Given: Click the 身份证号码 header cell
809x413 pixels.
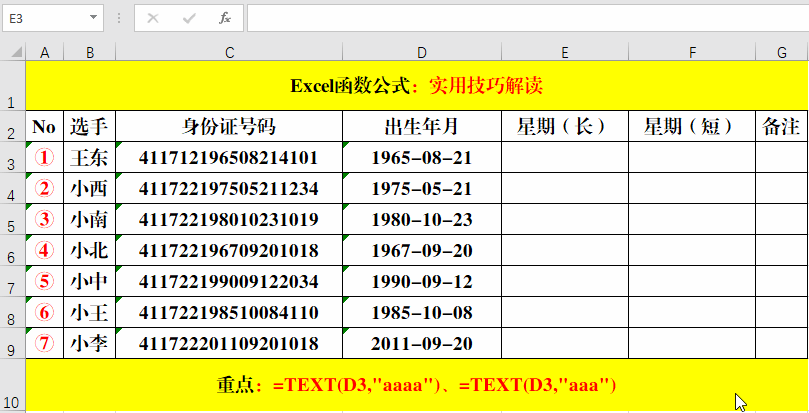Looking at the screenshot, I should (229, 126).
